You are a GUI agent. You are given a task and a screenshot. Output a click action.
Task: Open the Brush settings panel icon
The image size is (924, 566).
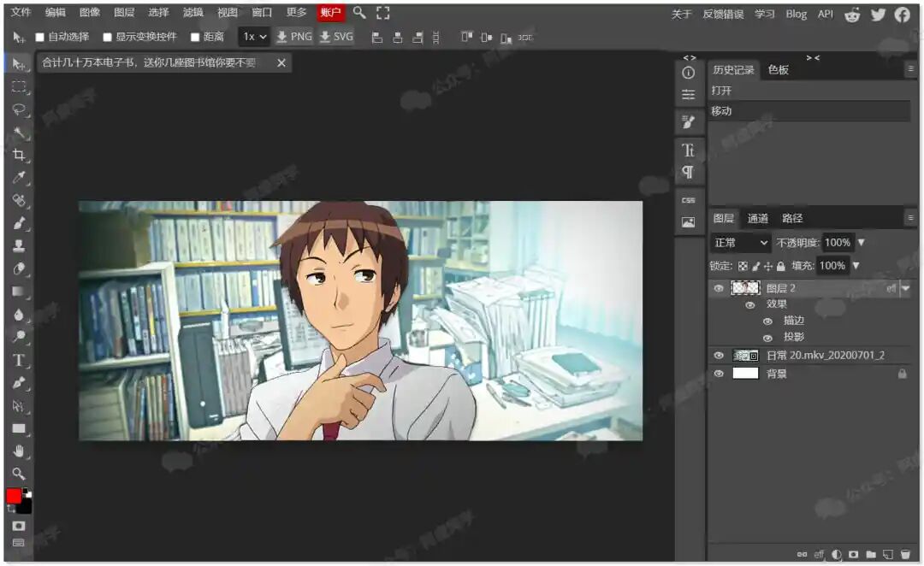point(688,122)
